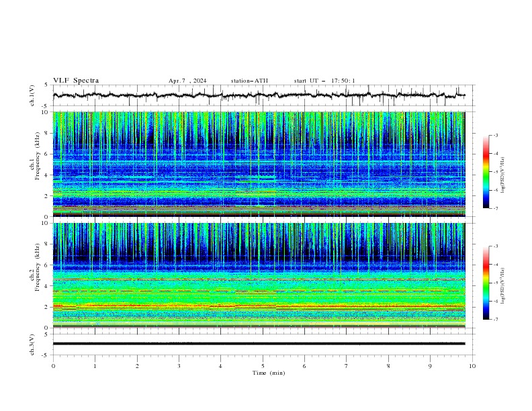This screenshot has height=411, width=532.
Task: Click the "5" tick on the Time axis
Action: click(263, 366)
